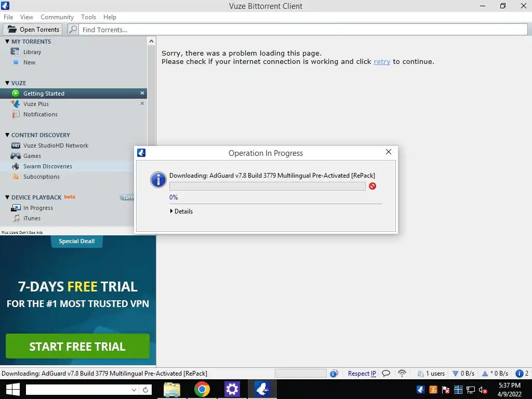Image resolution: width=532 pixels, height=399 pixels.
Task: Close the Operation In Progress dialog
Action: tap(389, 152)
